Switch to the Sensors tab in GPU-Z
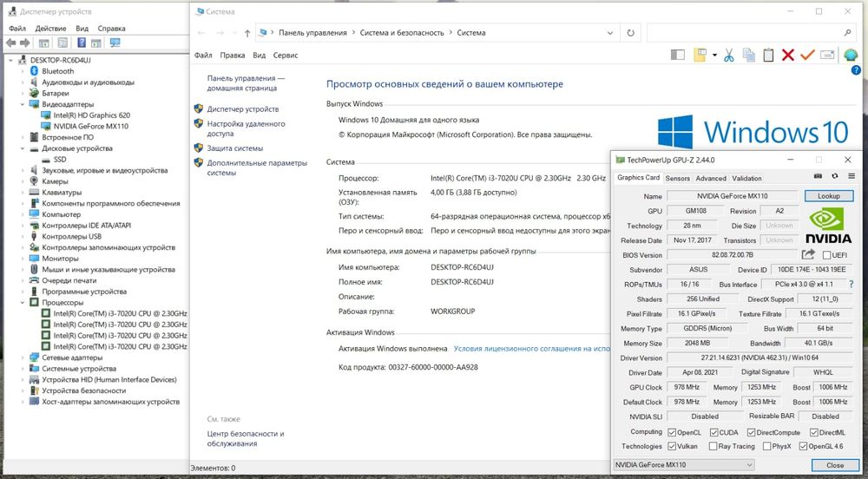The height and width of the screenshot is (479, 868). (678, 178)
